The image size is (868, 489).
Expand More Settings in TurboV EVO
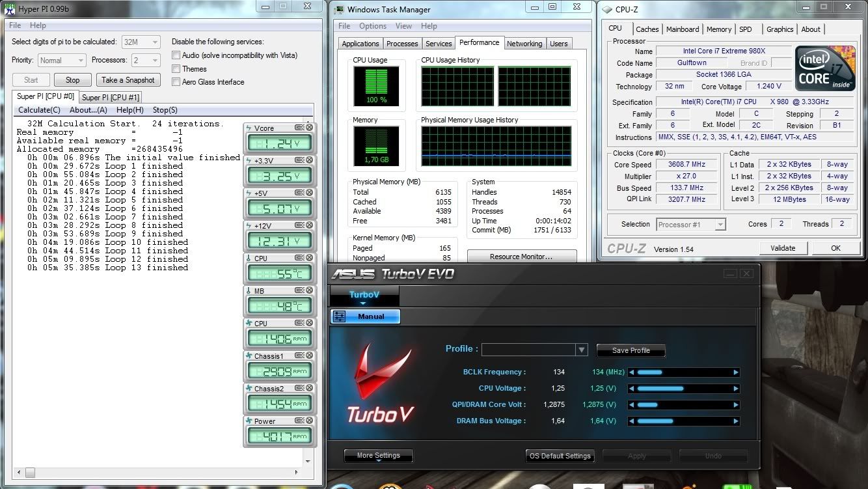[378, 456]
